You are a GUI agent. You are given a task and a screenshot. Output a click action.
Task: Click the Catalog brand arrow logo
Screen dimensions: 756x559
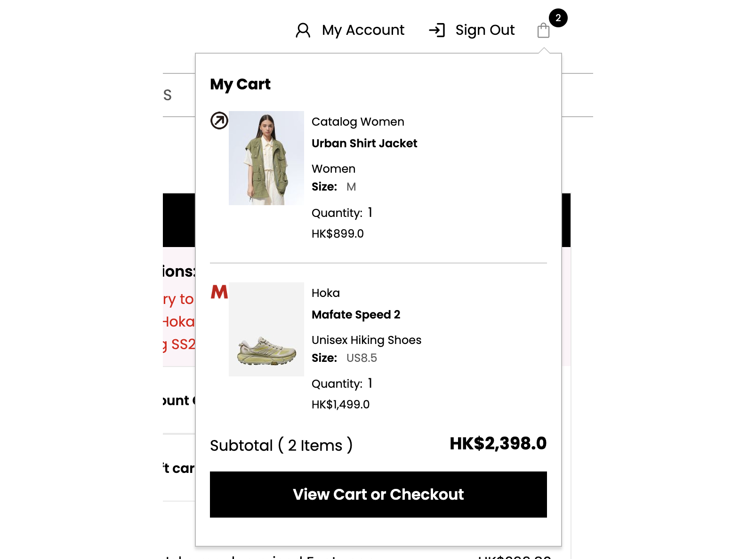coord(219,120)
